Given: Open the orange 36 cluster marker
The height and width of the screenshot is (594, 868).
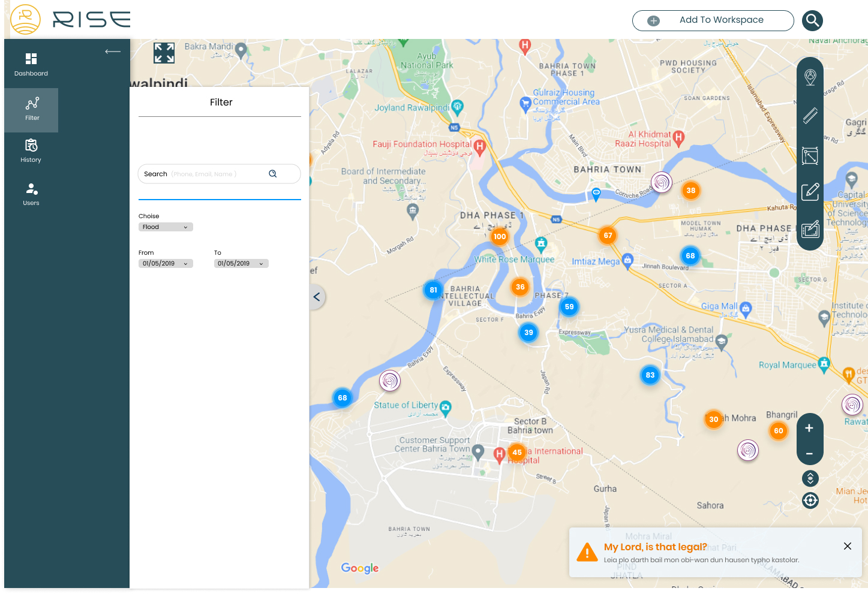Looking at the screenshot, I should click(x=520, y=287).
